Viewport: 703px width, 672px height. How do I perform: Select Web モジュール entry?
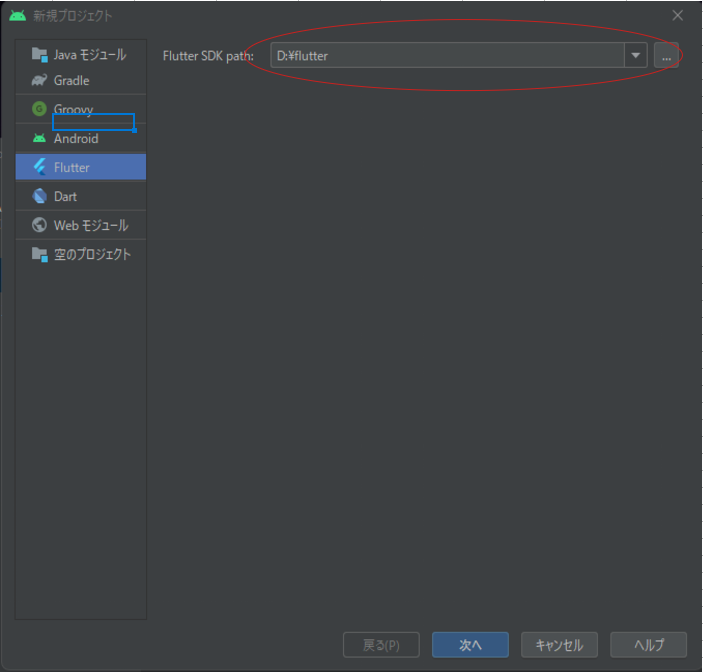(81, 225)
